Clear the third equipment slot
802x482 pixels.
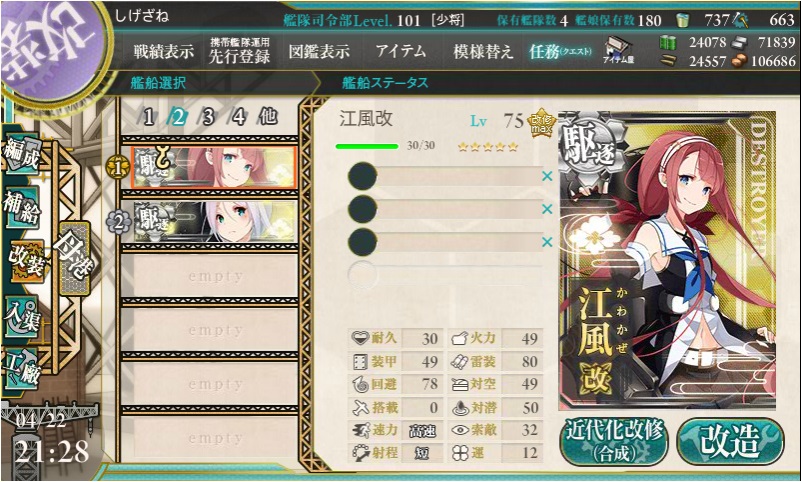coord(547,242)
